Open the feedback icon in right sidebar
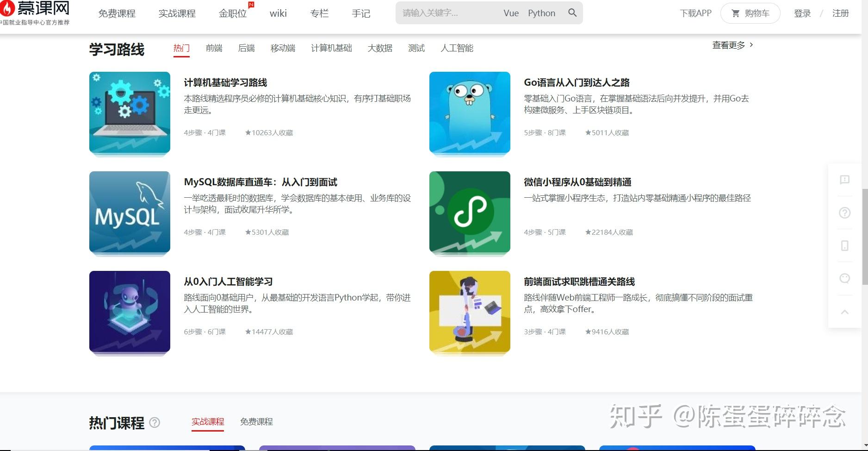Image resolution: width=868 pixels, height=451 pixels. pos(844,180)
